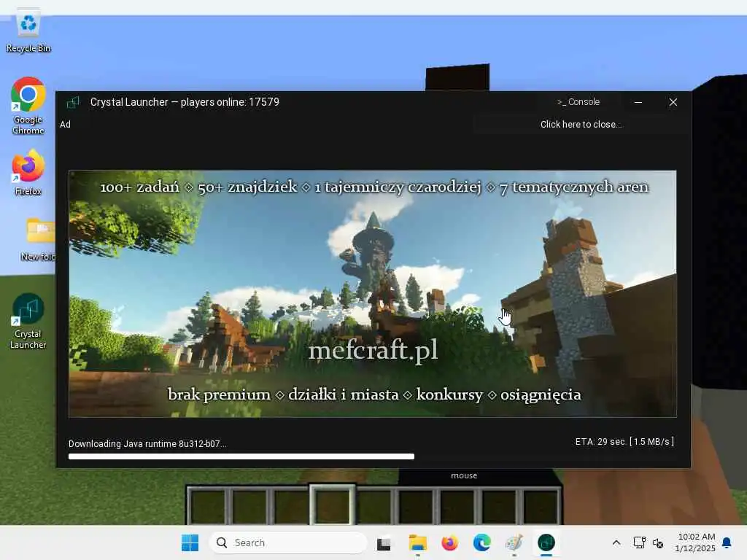747x560 pixels.
Task: Open the network status tray icon
Action: pyautogui.click(x=639, y=542)
